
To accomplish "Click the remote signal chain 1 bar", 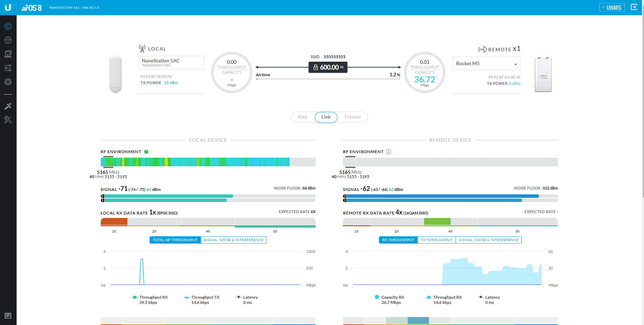I will coord(450,200).
